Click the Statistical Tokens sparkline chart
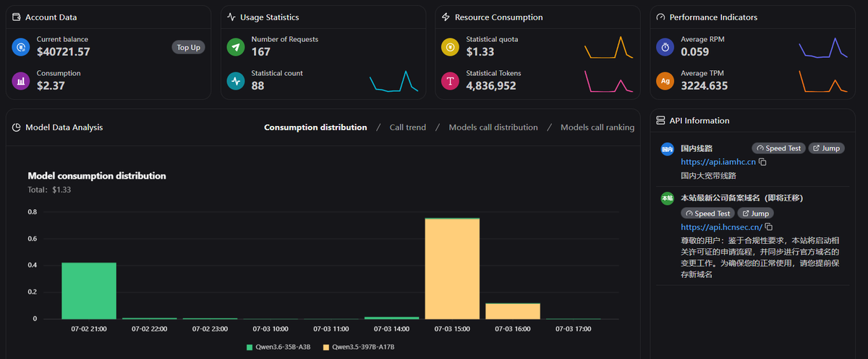This screenshot has width=868, height=359. pyautogui.click(x=608, y=81)
